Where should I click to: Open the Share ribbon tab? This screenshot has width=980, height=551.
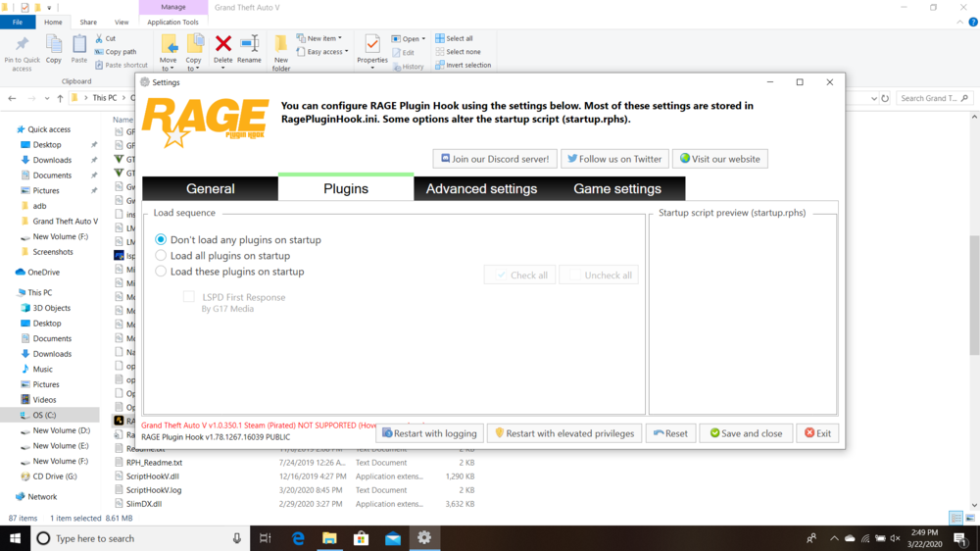(x=88, y=22)
